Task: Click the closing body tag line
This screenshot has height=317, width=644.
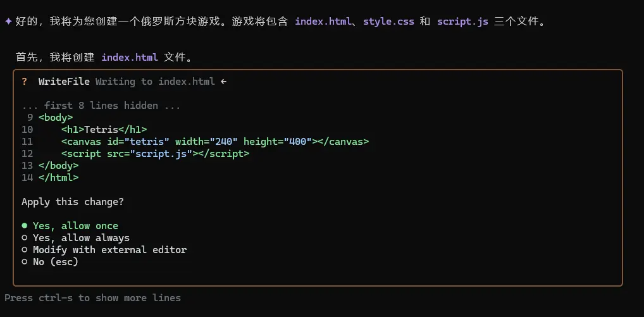Action: pos(58,166)
